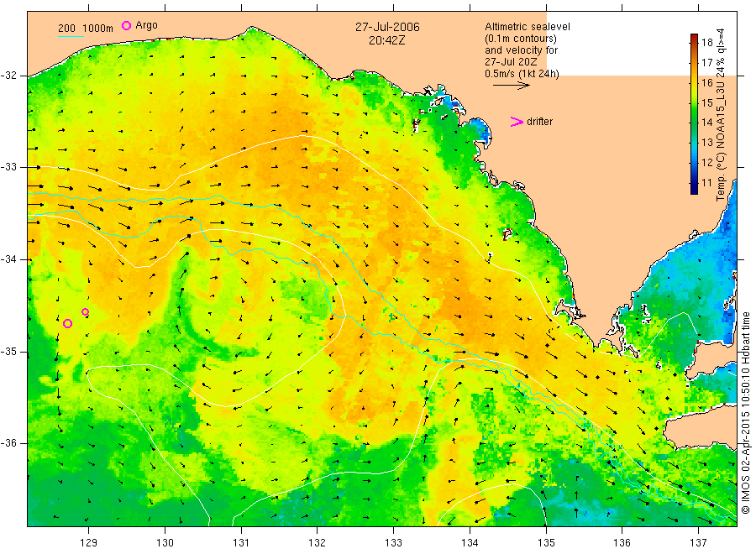Click the longitude axis label 131
Screen dimensions: 756x554
click(241, 543)
